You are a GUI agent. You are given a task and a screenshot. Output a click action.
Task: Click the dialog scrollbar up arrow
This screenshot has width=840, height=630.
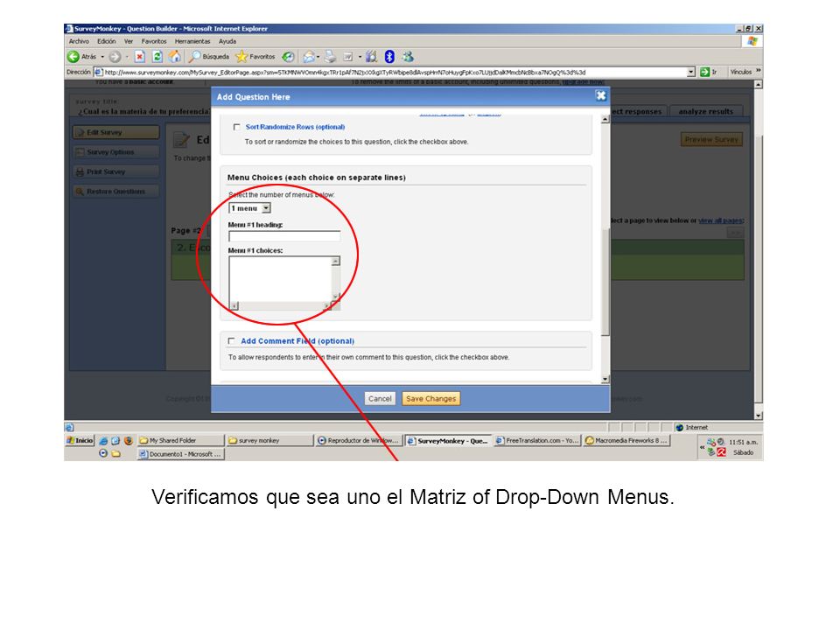click(605, 120)
